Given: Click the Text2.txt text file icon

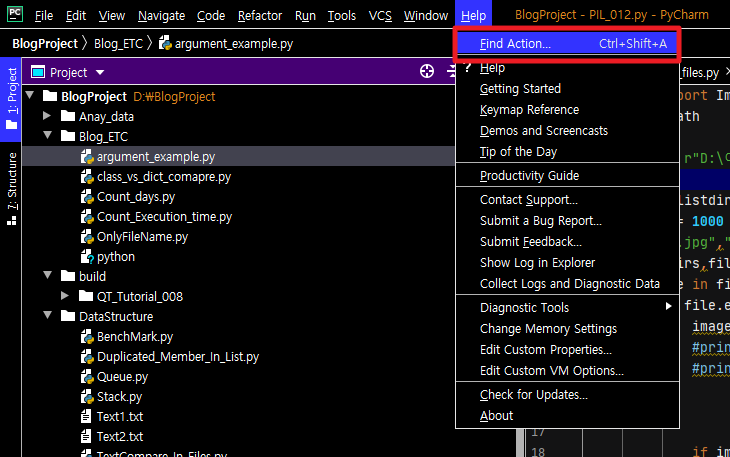Looking at the screenshot, I should coord(86,437).
